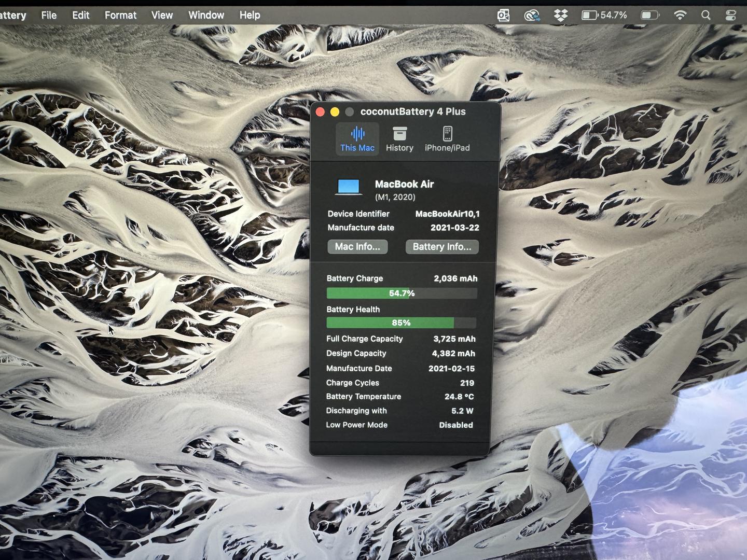Click the coconutBattery 4 Plus window title
747x560 pixels.
pos(413,111)
